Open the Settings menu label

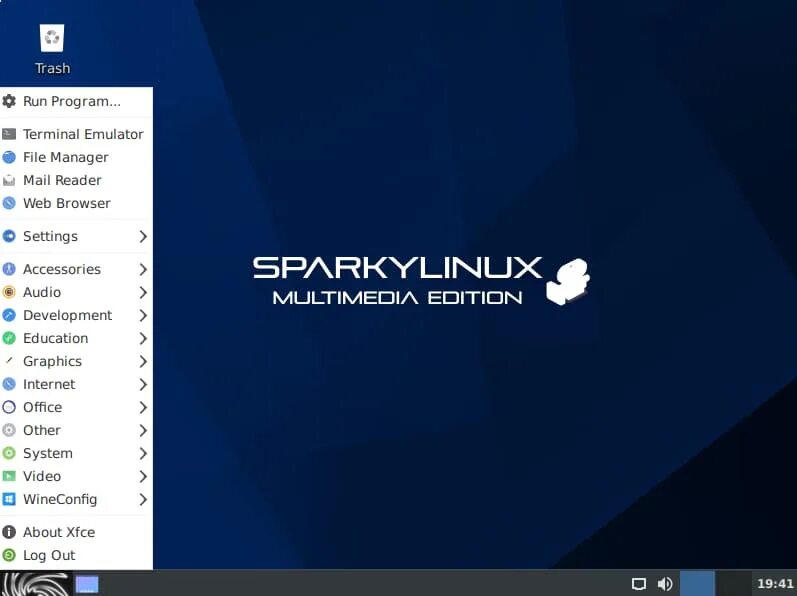pos(50,236)
